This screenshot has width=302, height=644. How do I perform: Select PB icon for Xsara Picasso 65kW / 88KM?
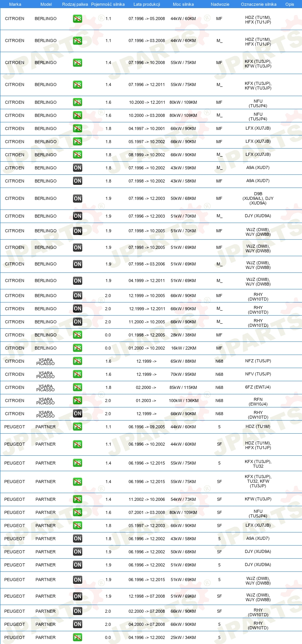[x=78, y=361]
